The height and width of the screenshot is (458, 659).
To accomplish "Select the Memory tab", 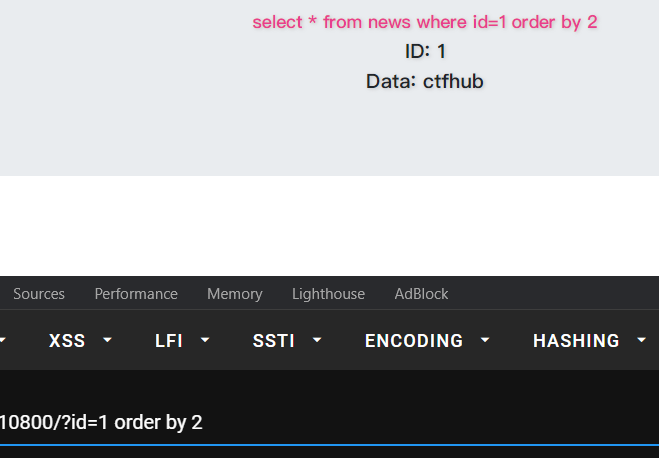I will point(235,294).
